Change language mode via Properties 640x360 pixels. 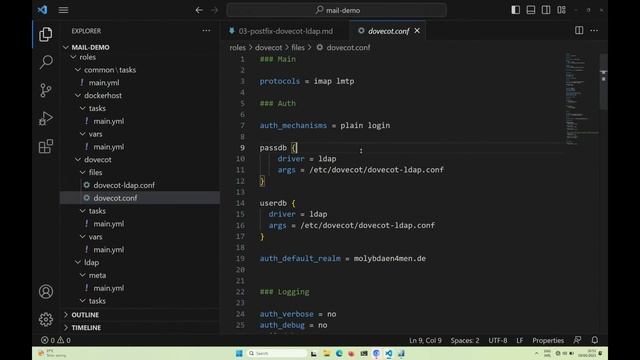pos(548,340)
